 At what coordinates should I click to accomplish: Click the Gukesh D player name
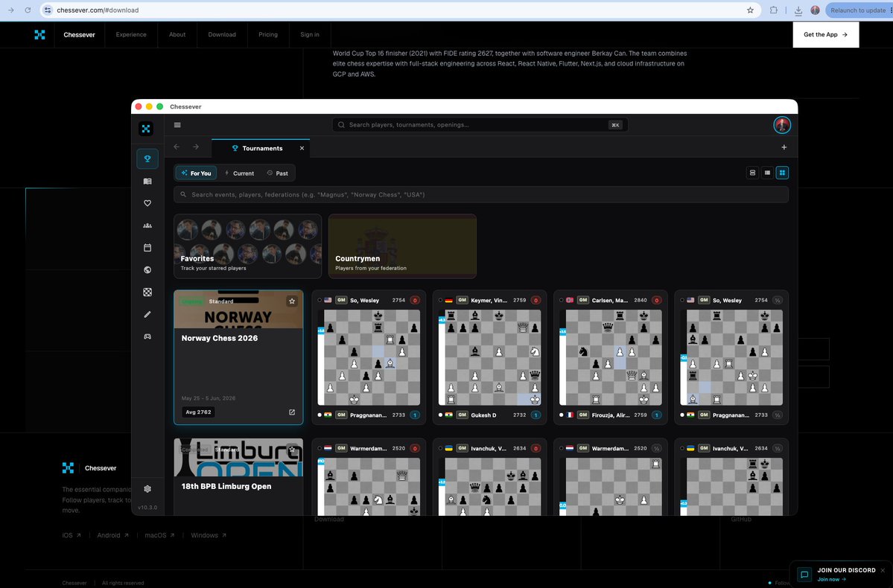[x=483, y=415]
